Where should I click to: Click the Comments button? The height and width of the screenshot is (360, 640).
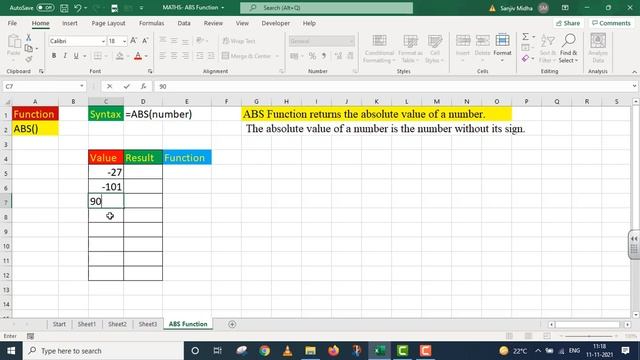click(x=611, y=23)
